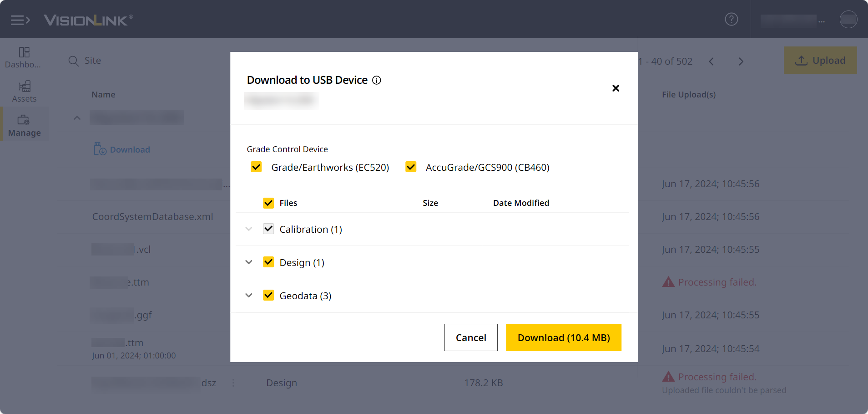Open the three-dot menu on the dsz file row
Screen dimensions: 868x414
tap(233, 383)
